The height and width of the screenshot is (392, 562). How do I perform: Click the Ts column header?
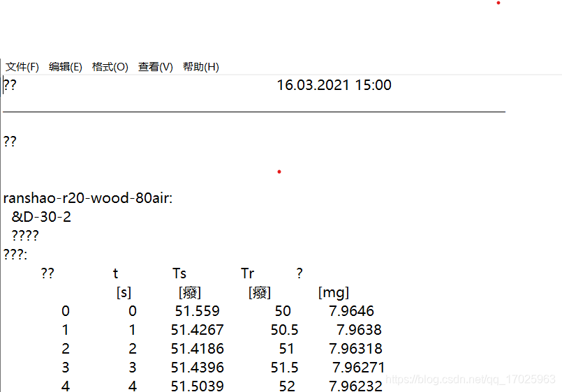[179, 273]
